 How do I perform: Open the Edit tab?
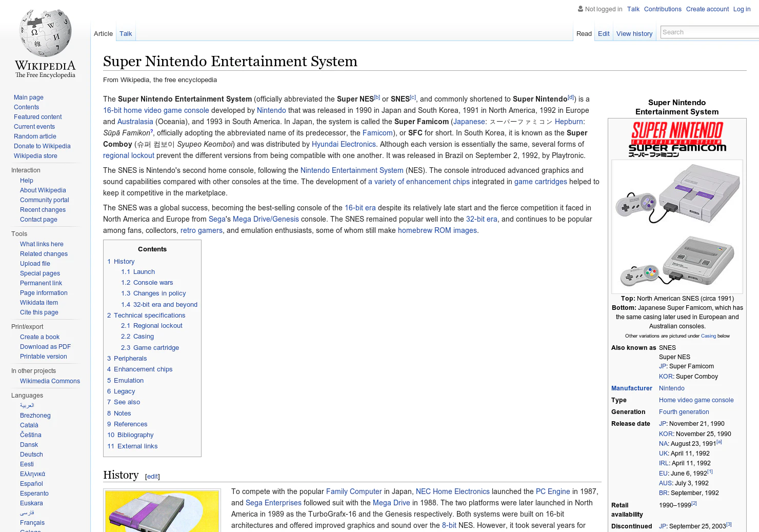tap(604, 33)
